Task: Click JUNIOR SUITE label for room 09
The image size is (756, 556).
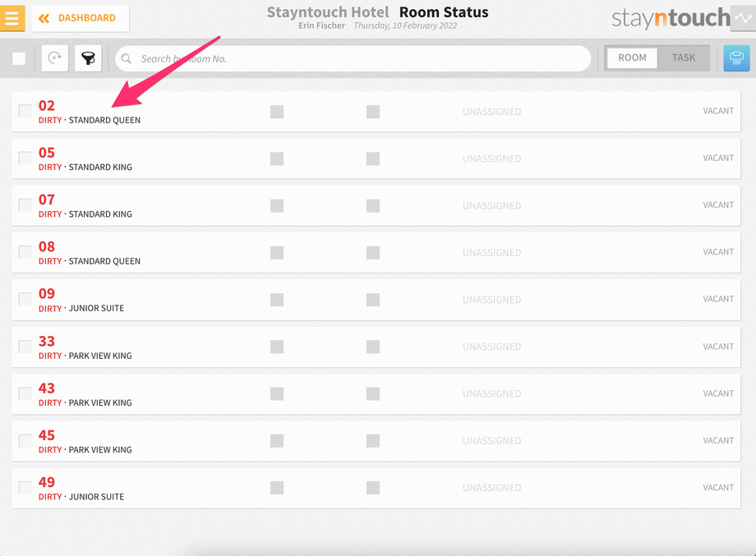Action: [96, 308]
